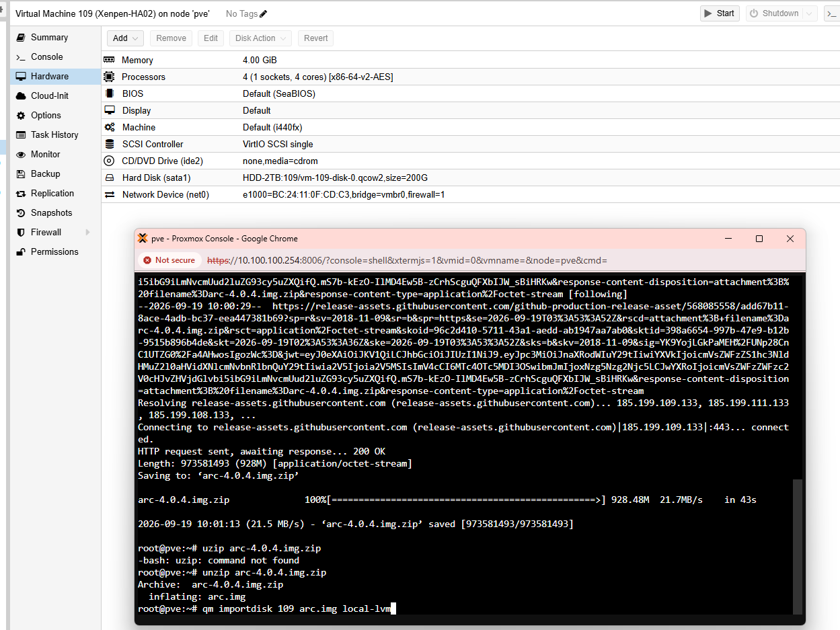The image size is (840, 630).
Task: Open Options gear icon
Action: [x=21, y=116]
